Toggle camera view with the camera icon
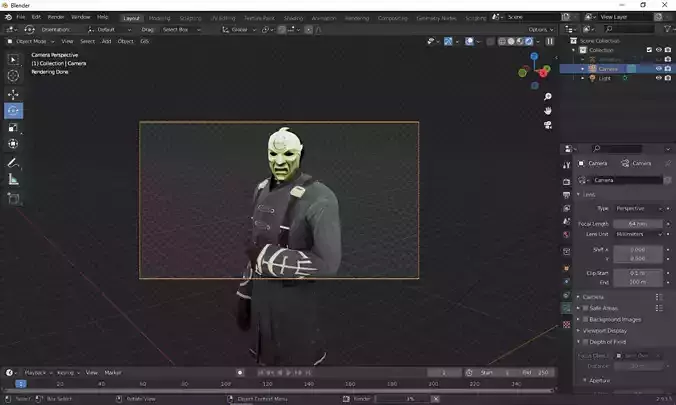676x405 pixels. (x=548, y=125)
